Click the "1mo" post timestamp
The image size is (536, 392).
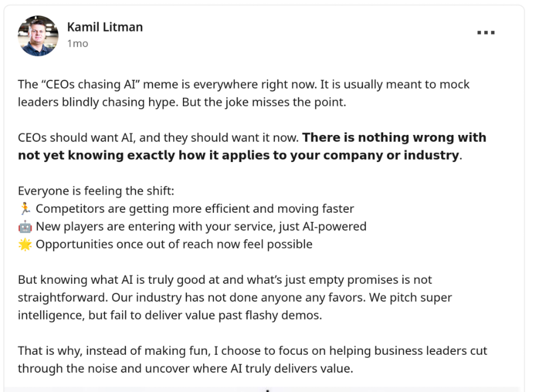[77, 44]
